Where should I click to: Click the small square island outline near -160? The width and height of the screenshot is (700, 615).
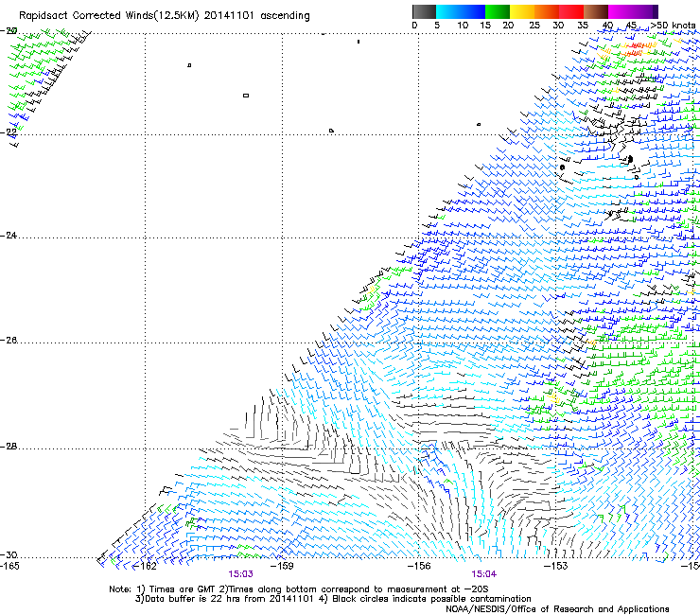(246, 96)
